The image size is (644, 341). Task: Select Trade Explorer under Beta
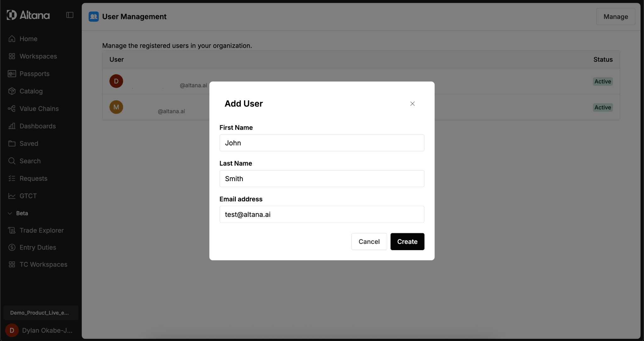click(x=41, y=230)
